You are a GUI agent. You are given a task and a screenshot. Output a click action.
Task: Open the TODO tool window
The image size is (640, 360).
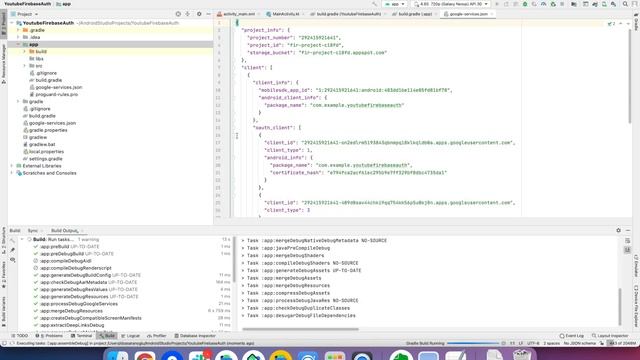[19, 336]
